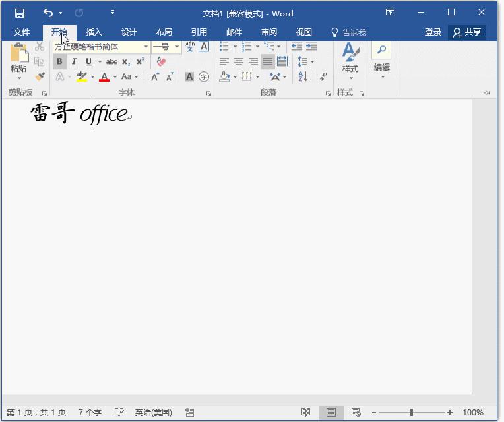Toggle bold formatting
504x422 pixels.
coord(59,61)
